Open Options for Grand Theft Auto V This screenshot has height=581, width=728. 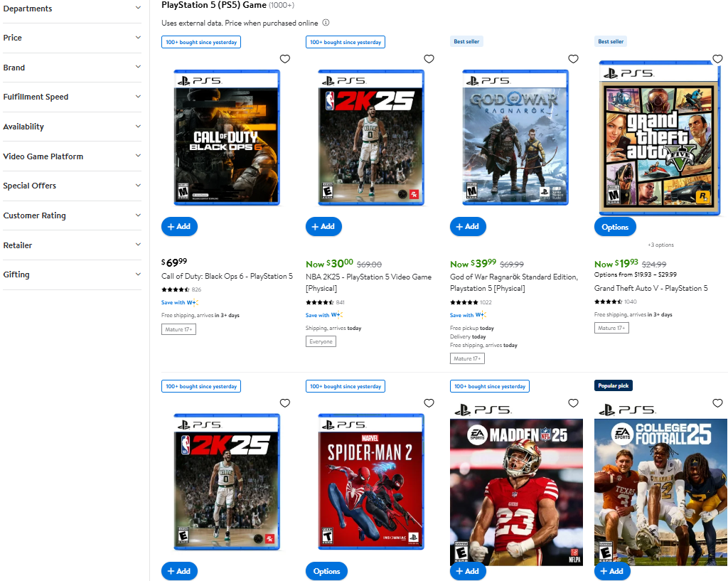[615, 226]
